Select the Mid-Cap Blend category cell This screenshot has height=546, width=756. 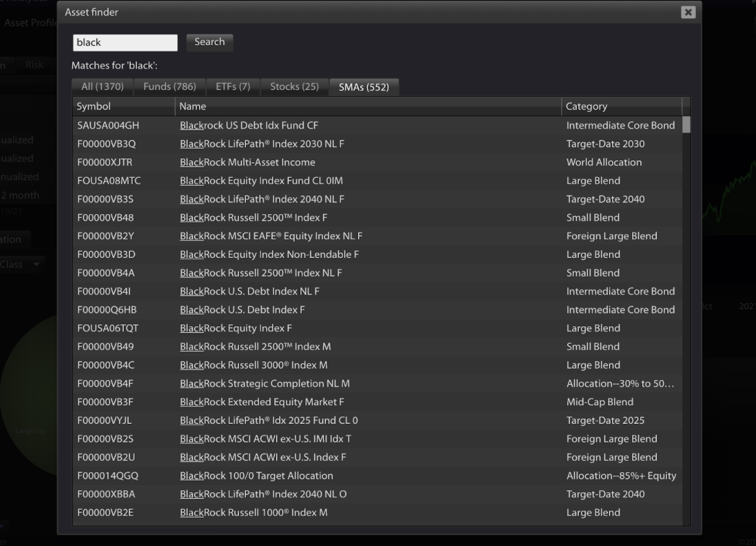[600, 402]
